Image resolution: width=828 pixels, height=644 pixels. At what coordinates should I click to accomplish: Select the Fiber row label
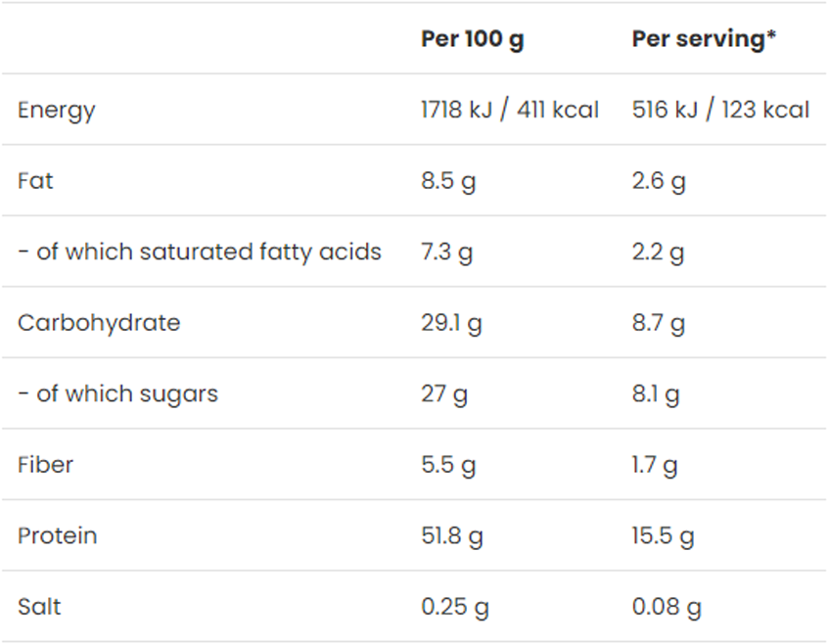(x=45, y=464)
